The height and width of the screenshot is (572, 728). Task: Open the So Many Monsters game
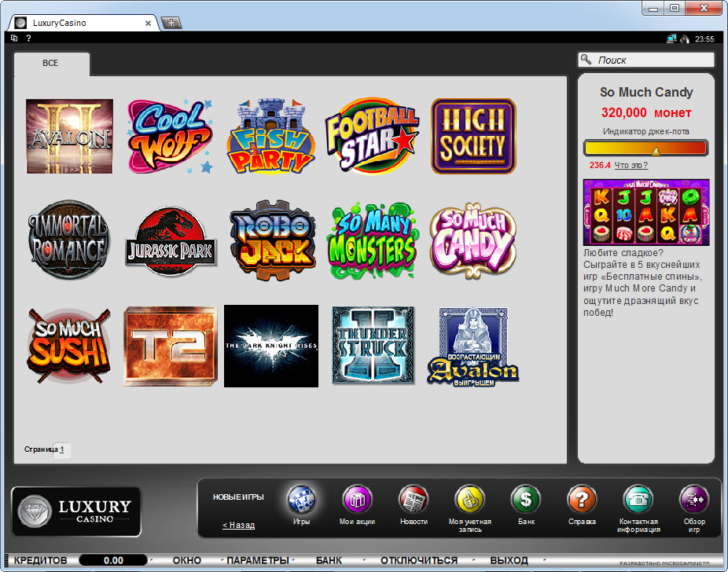372,240
